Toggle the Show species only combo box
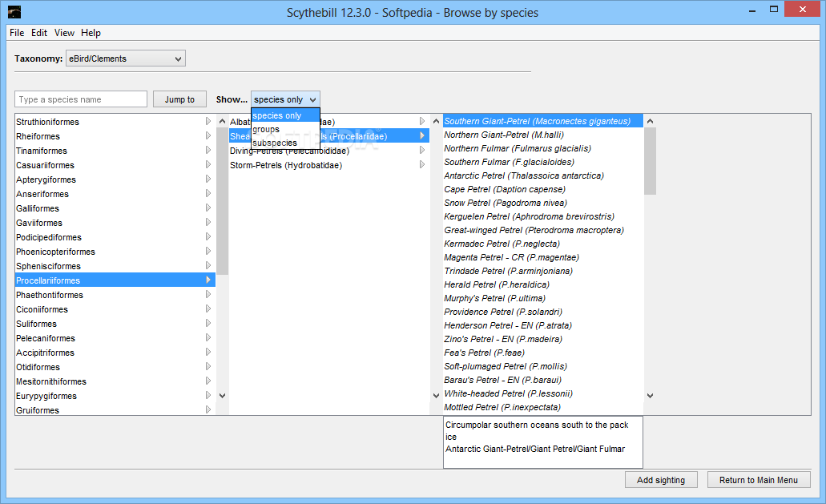 pos(285,99)
